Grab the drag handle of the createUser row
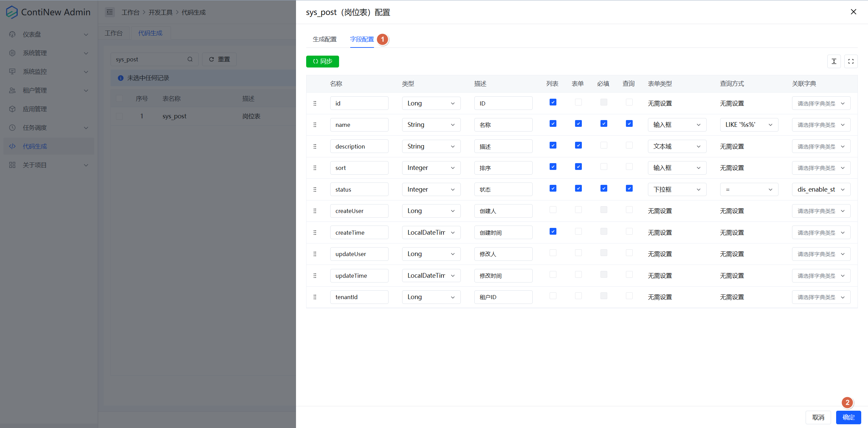 click(315, 211)
